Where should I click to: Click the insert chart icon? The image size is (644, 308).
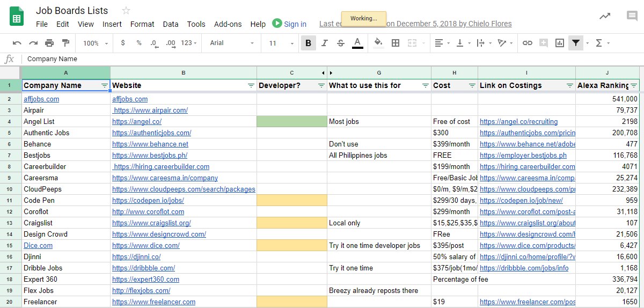click(x=560, y=43)
